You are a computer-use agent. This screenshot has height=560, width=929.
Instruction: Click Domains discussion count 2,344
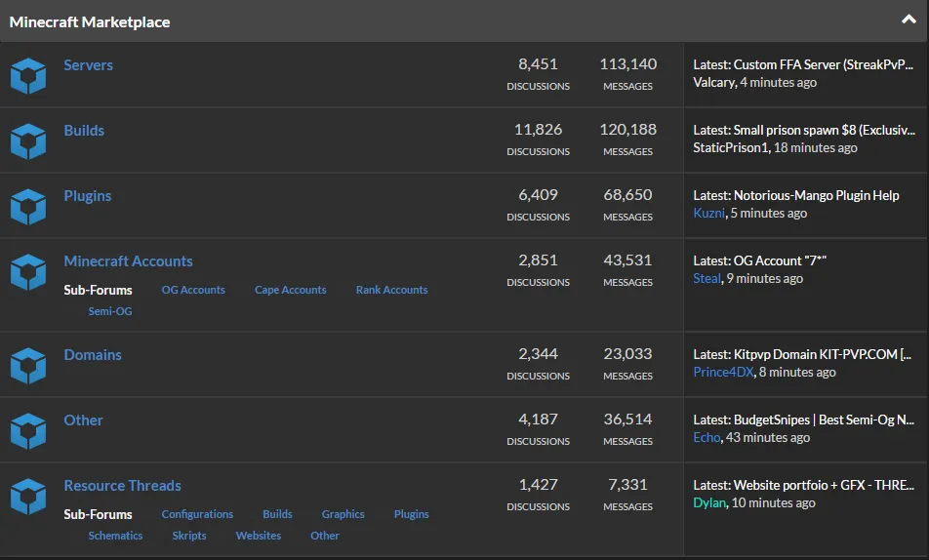[538, 354]
